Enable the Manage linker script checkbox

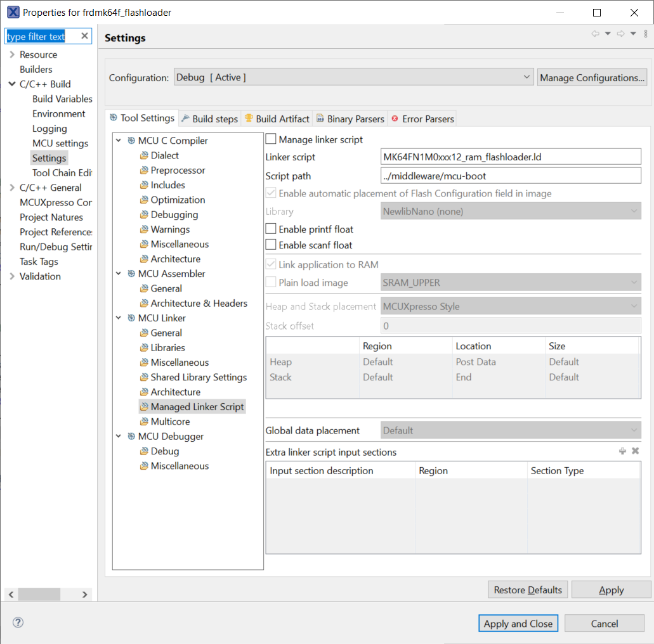270,139
